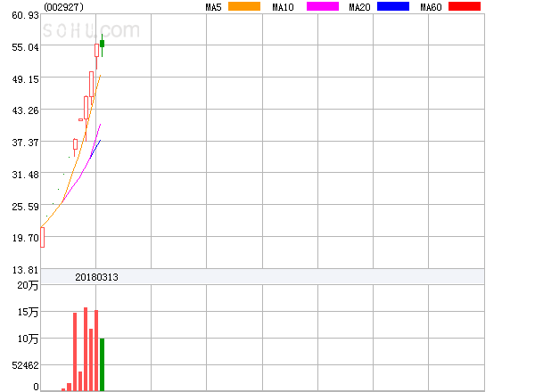The width and height of the screenshot is (535, 392).
Task: Click the blue MA20 legend swatch
Action: tap(393, 6)
